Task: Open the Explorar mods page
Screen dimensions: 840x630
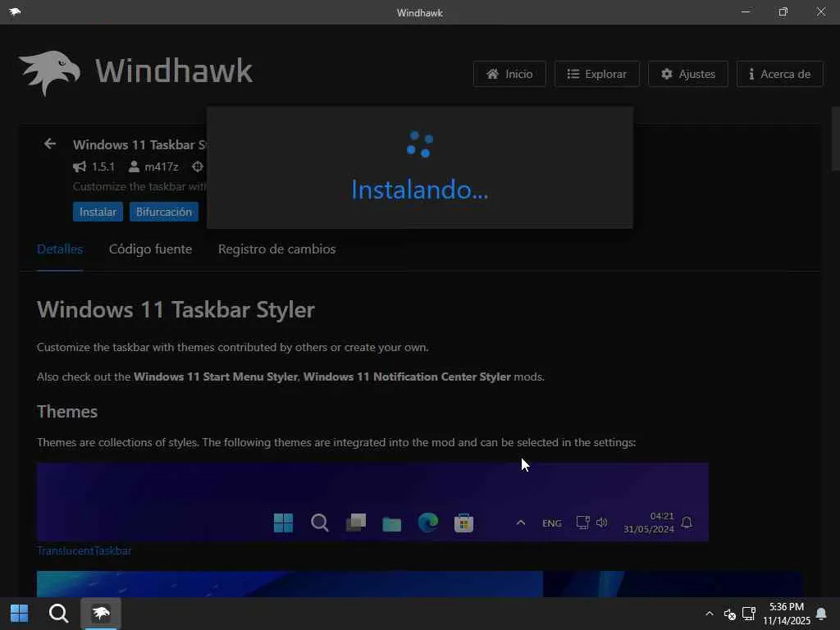Action: [597, 74]
